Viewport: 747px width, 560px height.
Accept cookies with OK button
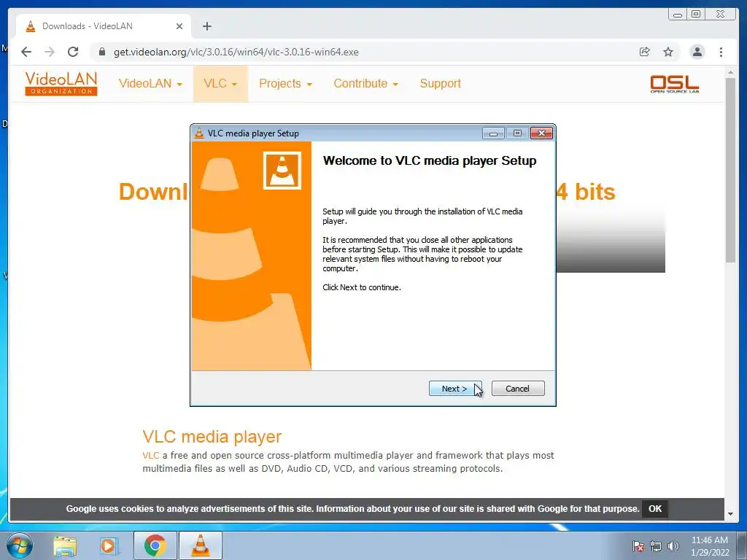pyautogui.click(x=655, y=508)
